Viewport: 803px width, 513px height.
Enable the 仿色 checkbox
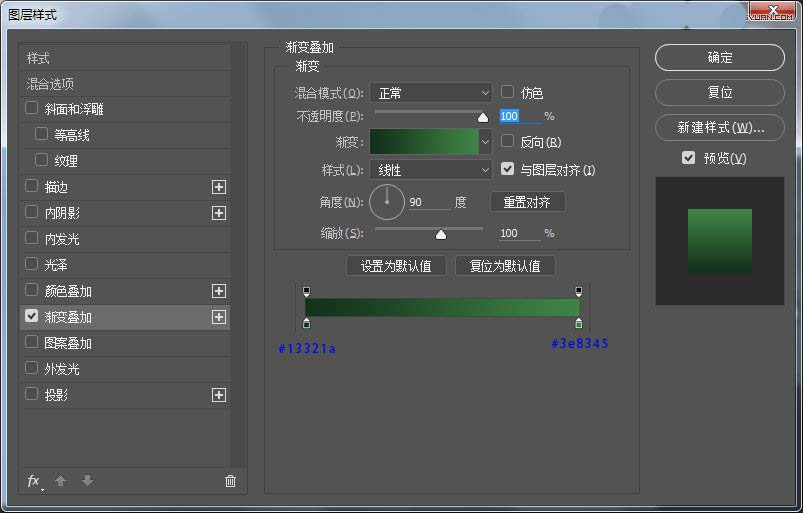tap(508, 92)
